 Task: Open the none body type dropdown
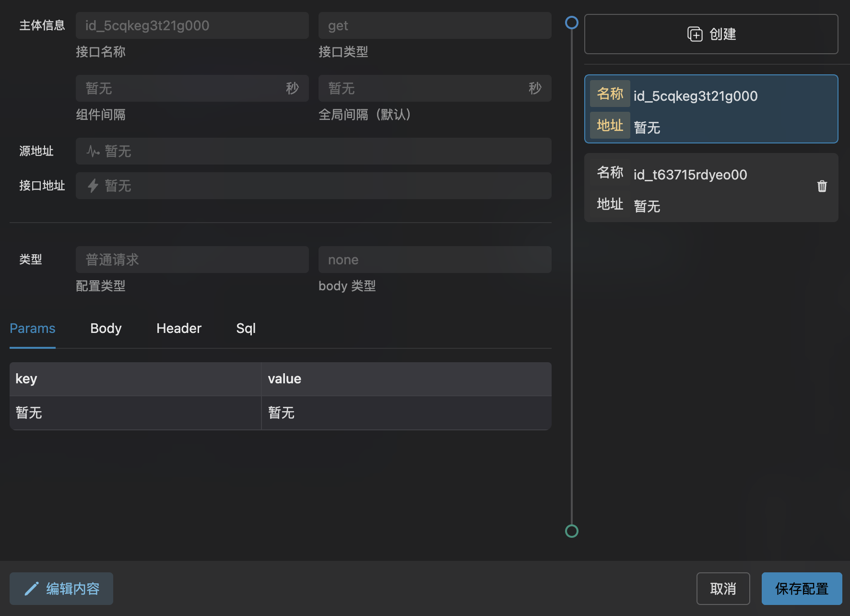pos(435,260)
